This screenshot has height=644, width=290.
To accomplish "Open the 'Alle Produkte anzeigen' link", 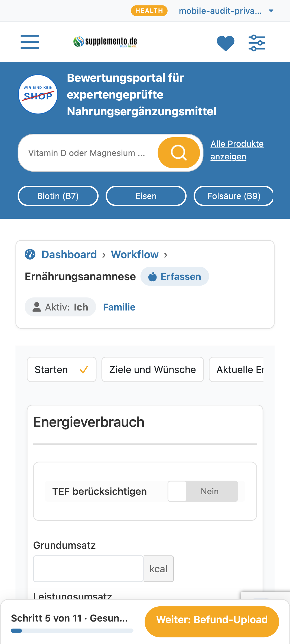I will click(237, 150).
